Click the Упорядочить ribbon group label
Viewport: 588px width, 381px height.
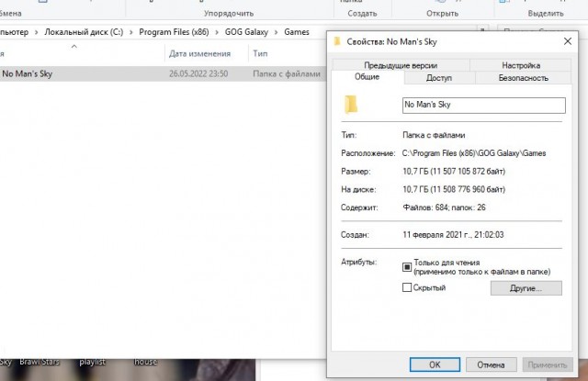[229, 14]
